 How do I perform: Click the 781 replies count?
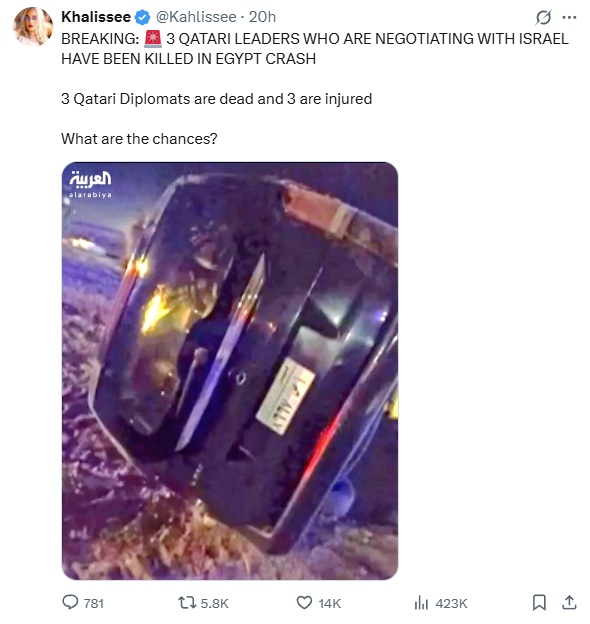(x=93, y=603)
